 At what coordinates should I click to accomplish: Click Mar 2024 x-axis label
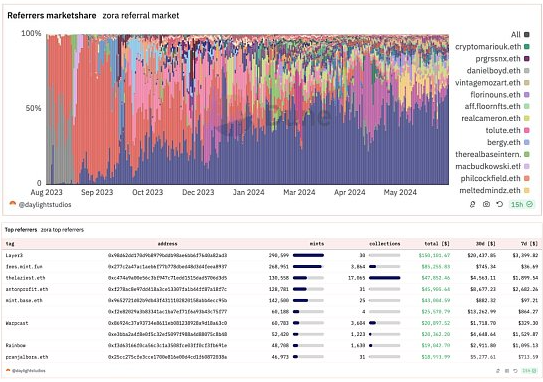[299, 192]
